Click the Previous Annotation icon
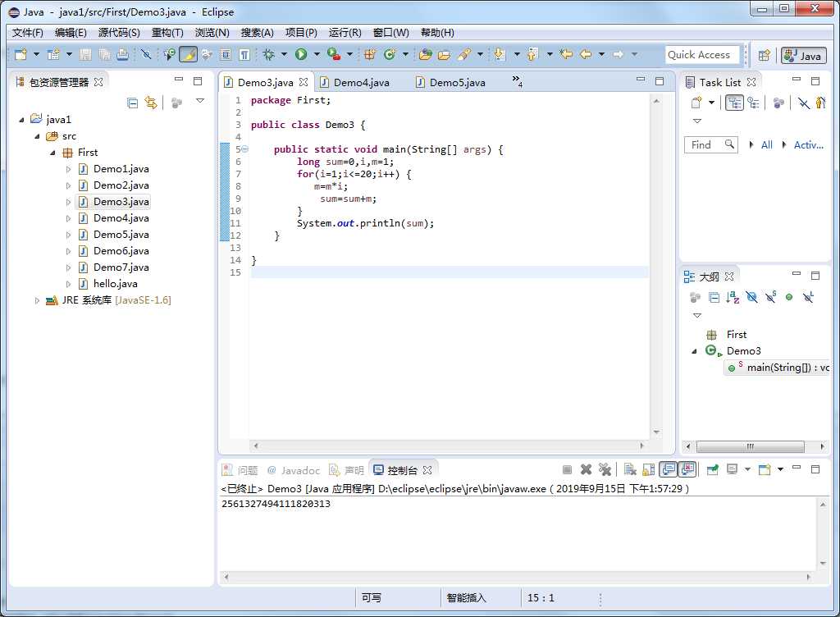Screen dimensions: 840x617 (532, 54)
